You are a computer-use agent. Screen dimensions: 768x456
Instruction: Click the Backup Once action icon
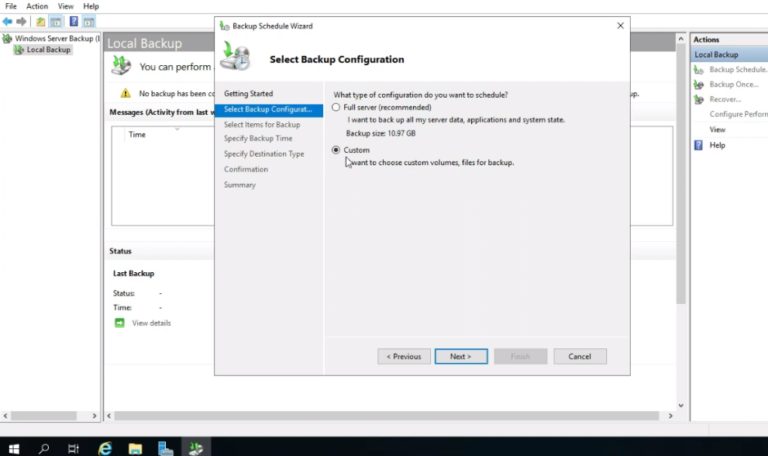(x=698, y=85)
